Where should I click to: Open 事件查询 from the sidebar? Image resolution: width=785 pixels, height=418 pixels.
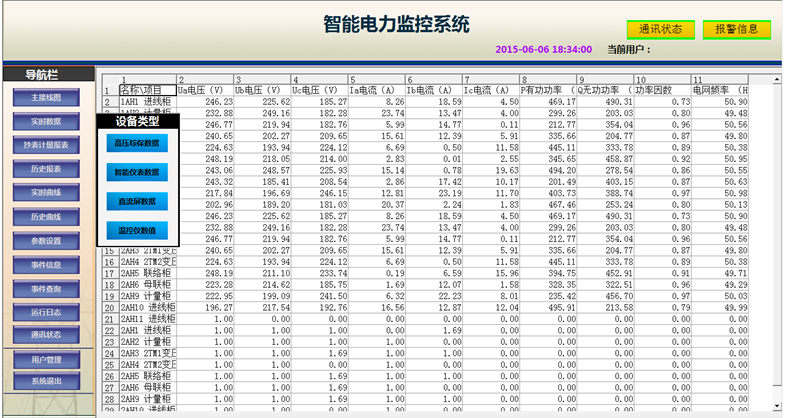tap(46, 289)
